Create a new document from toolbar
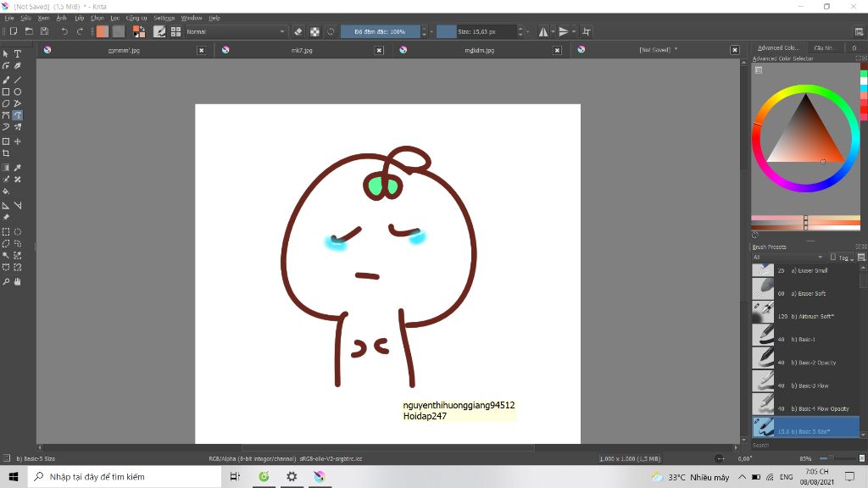868x488 pixels. 14,31
